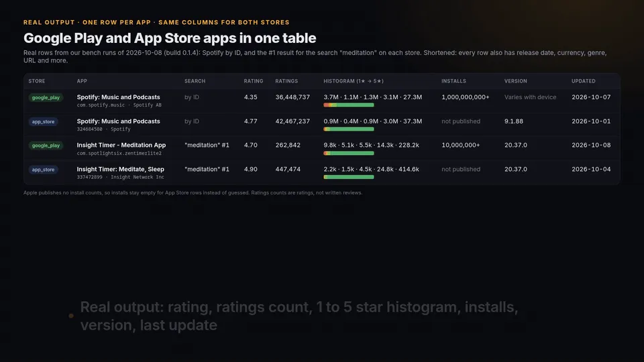The height and width of the screenshot is (362, 644).
Task: Click histogram text '0.9M · 0.4M · 0.9M · 3.0M · 37.3M'
Action: [x=372, y=121]
